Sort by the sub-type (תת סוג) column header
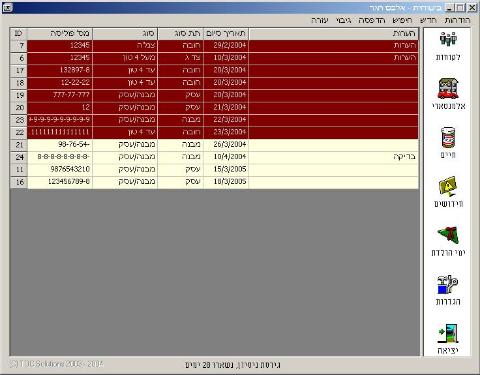Screen dimensions: 480x375 180,34
